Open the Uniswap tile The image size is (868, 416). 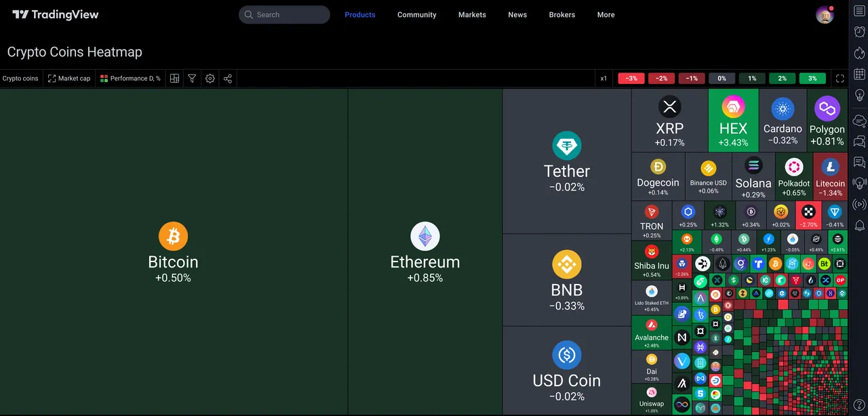pos(652,399)
